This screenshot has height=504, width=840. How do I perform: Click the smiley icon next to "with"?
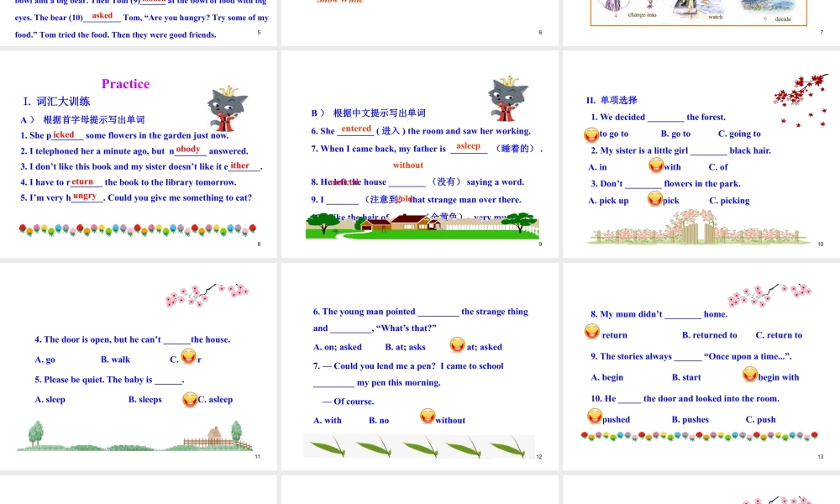tap(655, 166)
